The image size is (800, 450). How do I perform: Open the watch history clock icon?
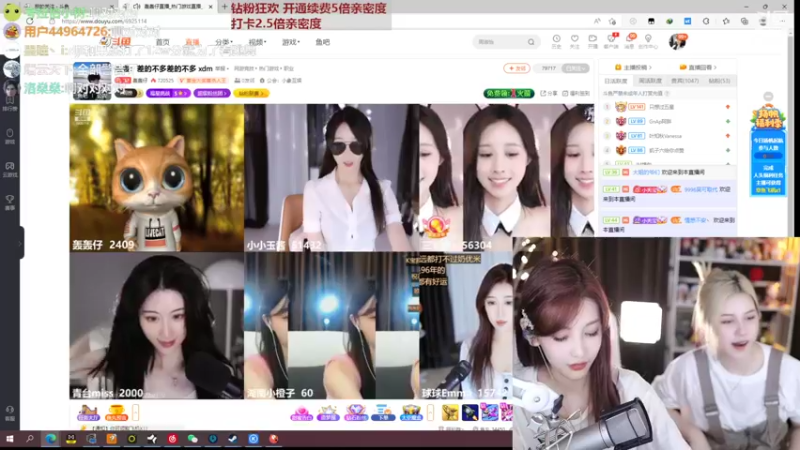click(x=556, y=41)
